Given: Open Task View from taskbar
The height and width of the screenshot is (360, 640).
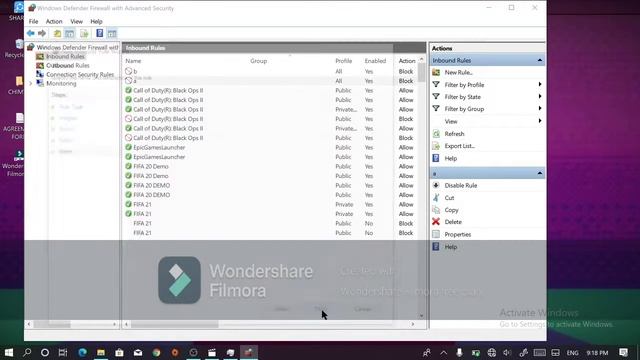Looking at the screenshot, I should (x=62, y=352).
